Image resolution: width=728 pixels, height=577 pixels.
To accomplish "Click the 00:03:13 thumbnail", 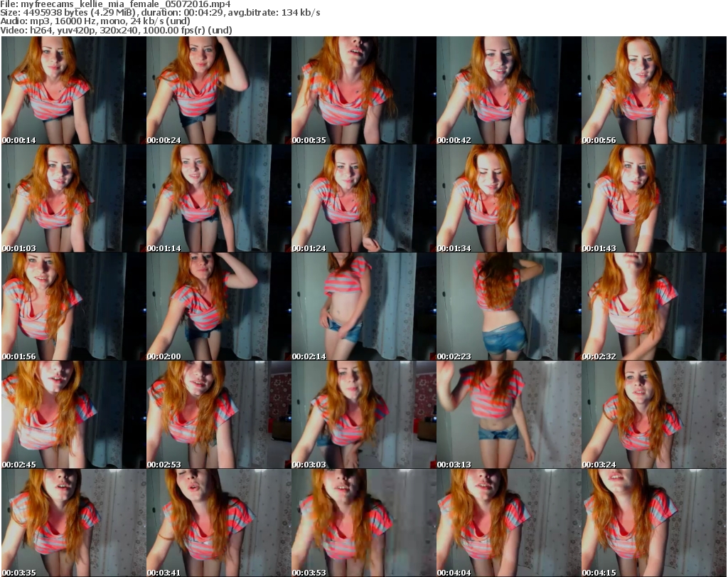I will [x=508, y=414].
